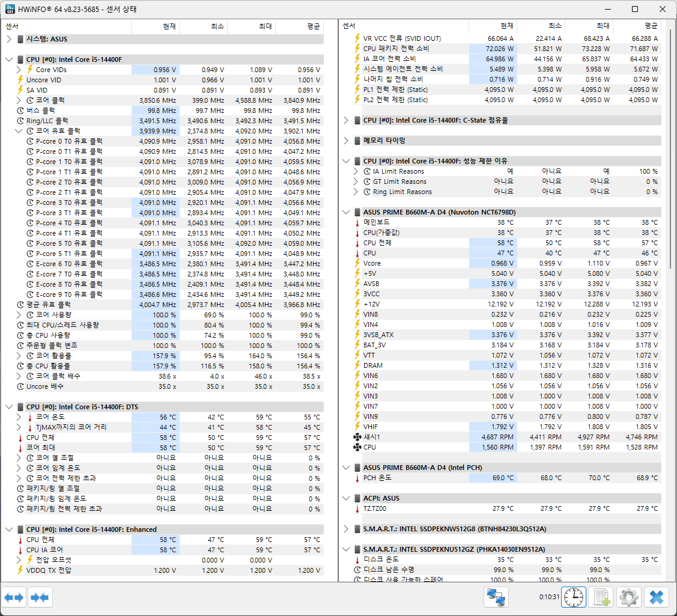Open the network remote monitoring icon
This screenshot has width=677, height=616.
(496, 597)
